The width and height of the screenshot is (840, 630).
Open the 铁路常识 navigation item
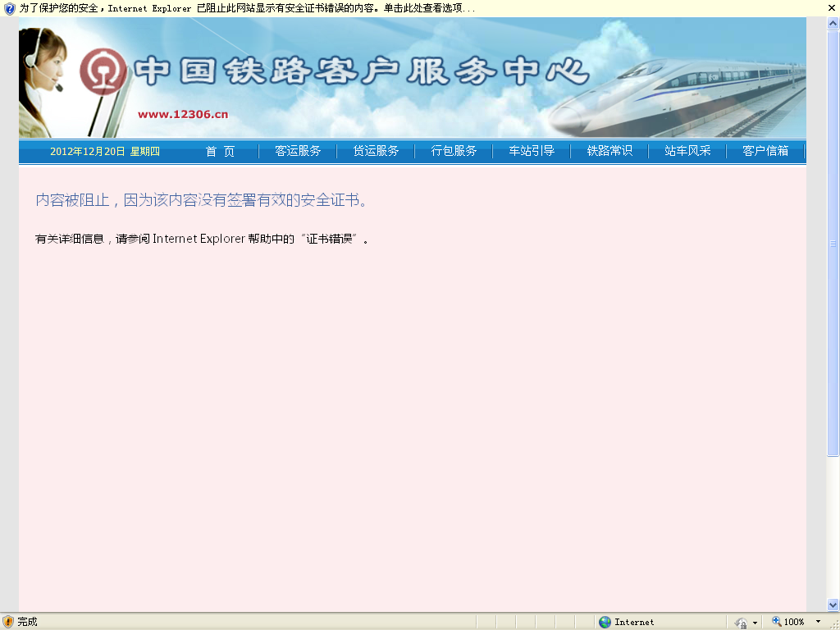[609, 151]
